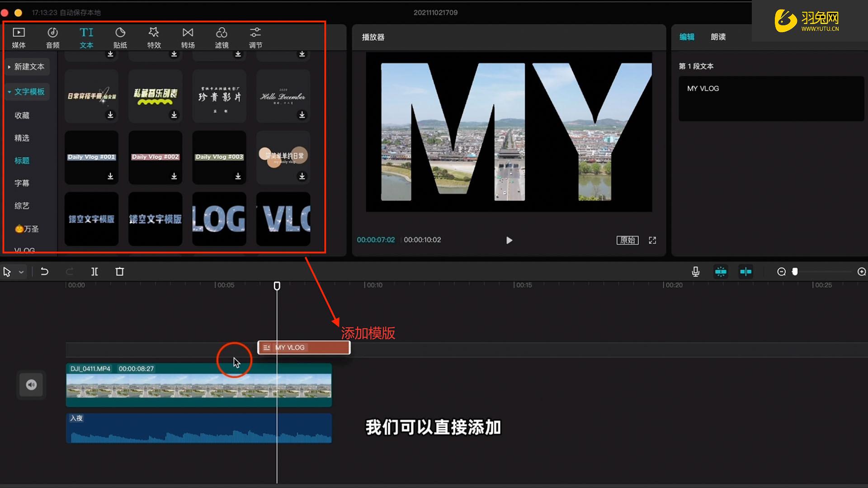Click the 原始 aspect ratio button

[627, 240]
